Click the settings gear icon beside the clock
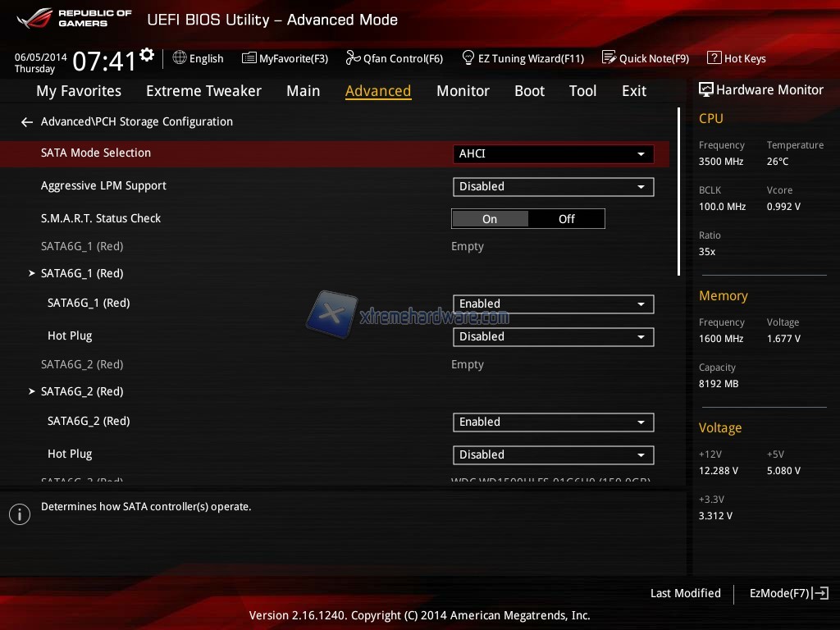This screenshot has height=630, width=840. pyautogui.click(x=147, y=55)
